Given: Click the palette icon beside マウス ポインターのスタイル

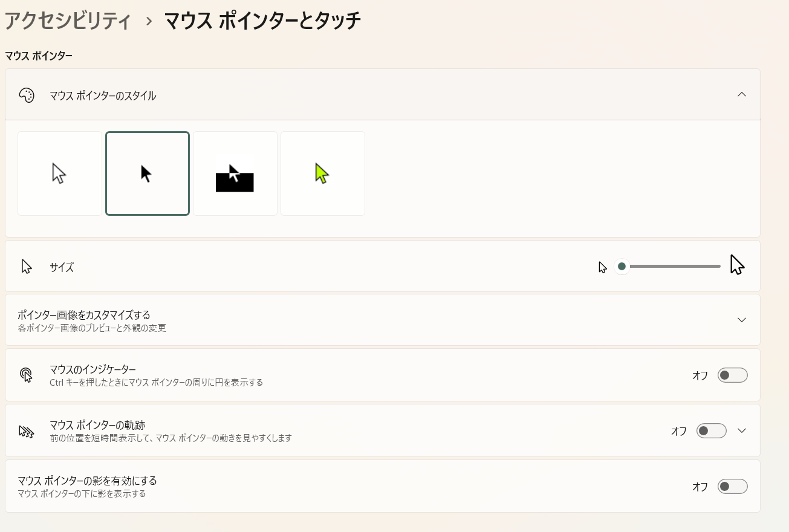Looking at the screenshot, I should (27, 96).
